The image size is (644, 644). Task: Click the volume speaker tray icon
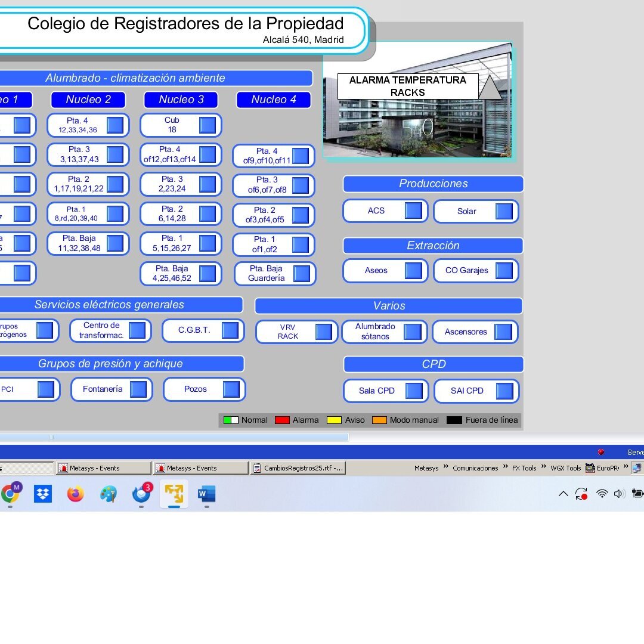coord(620,494)
